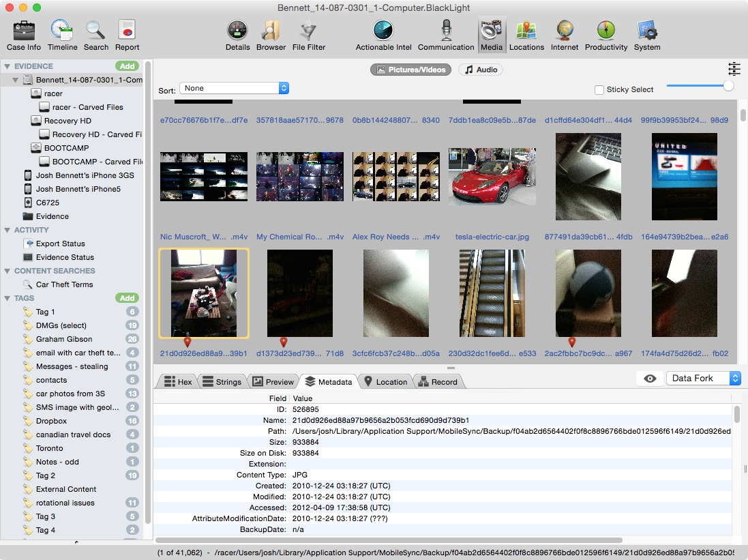This screenshot has height=560, width=748.
Task: Click the Report toolbar icon
Action: (127, 31)
